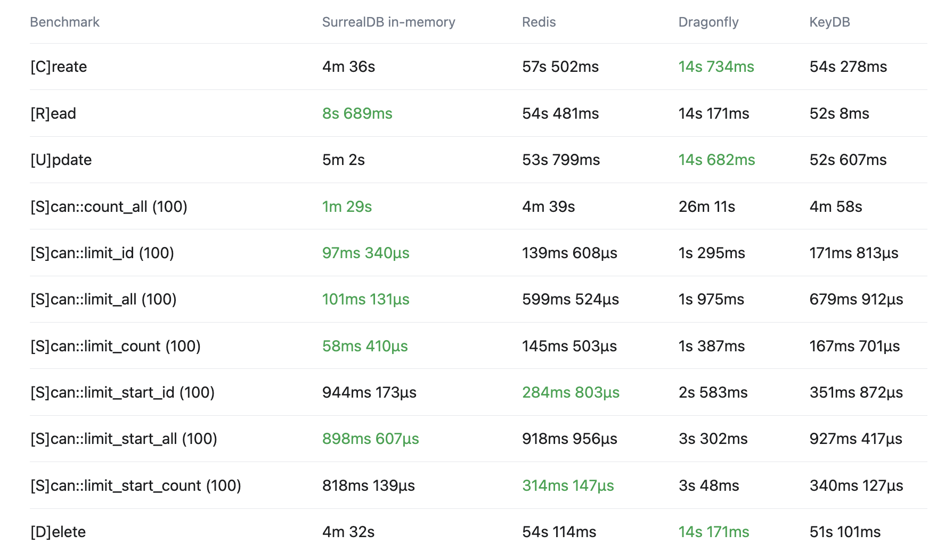
Task: Click the 54s 481ms Redis read value
Action: tap(560, 113)
